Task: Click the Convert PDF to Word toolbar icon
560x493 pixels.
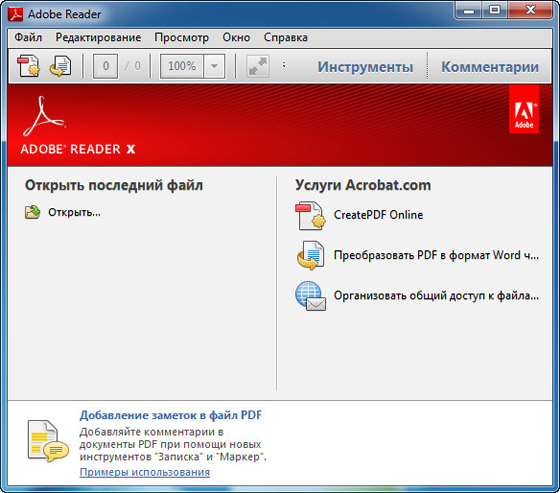Action: tap(60, 66)
